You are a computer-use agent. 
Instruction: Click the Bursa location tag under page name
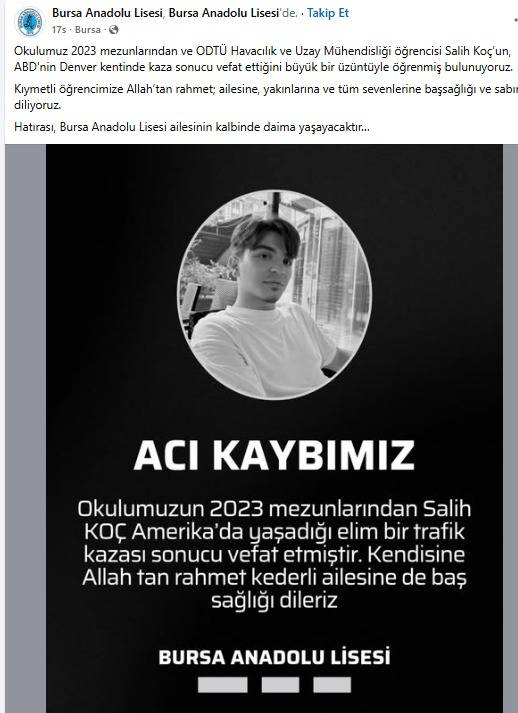coord(88,30)
